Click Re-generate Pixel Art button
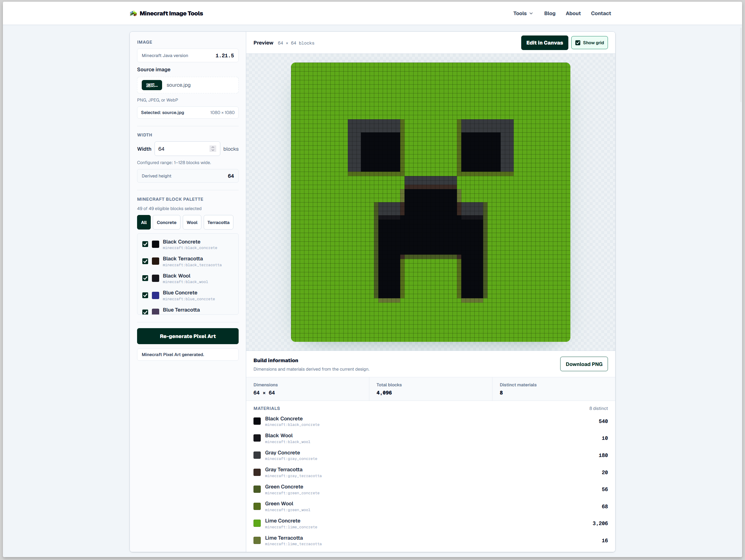 (x=188, y=336)
